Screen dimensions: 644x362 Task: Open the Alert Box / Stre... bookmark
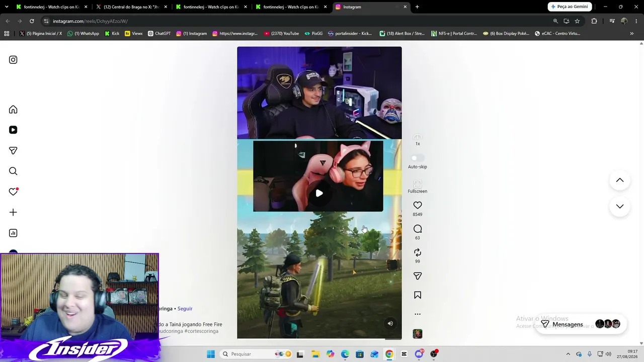click(402, 34)
